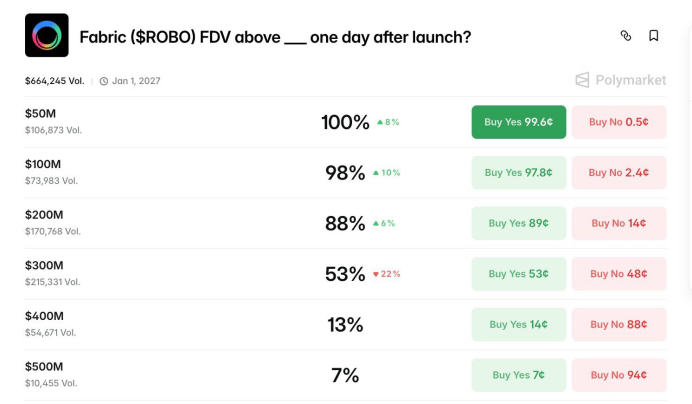Expand the $50M outcome row

coord(200,122)
